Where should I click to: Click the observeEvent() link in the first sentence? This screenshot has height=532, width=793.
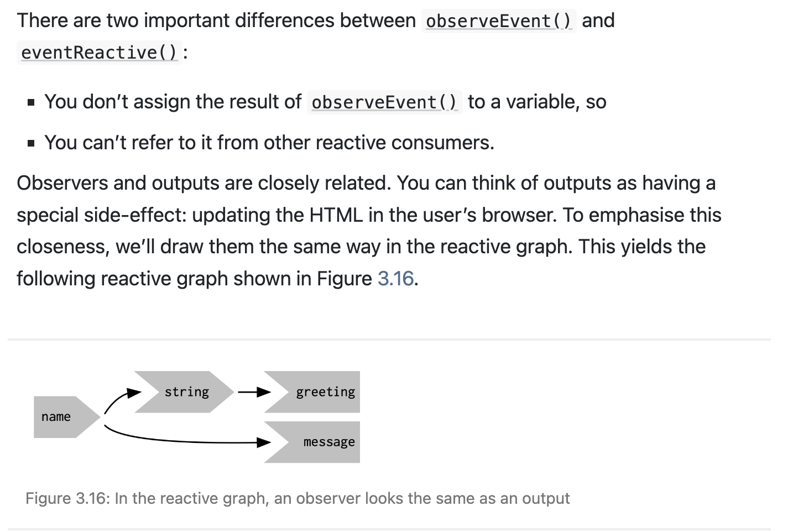click(x=498, y=21)
